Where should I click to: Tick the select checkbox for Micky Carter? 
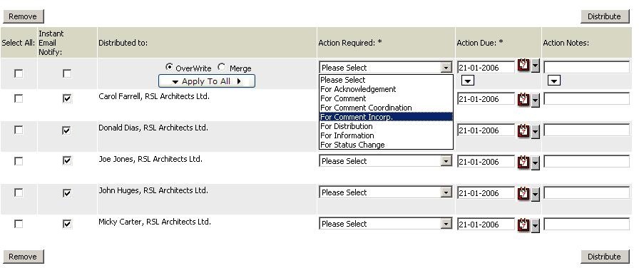click(x=19, y=224)
